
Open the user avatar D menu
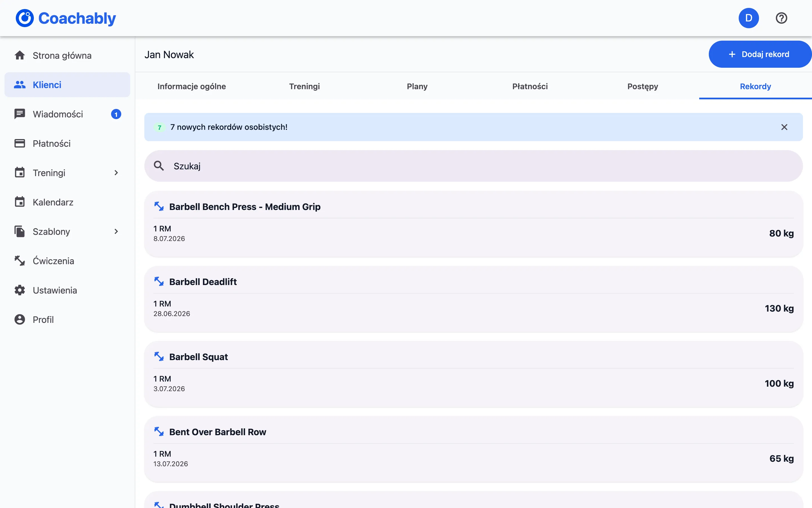coord(749,18)
